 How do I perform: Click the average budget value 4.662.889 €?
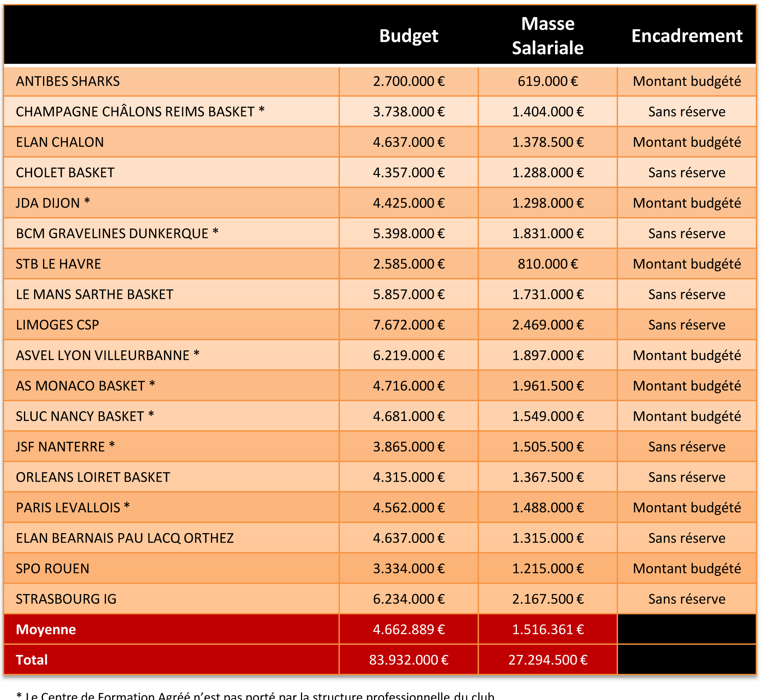point(408,629)
